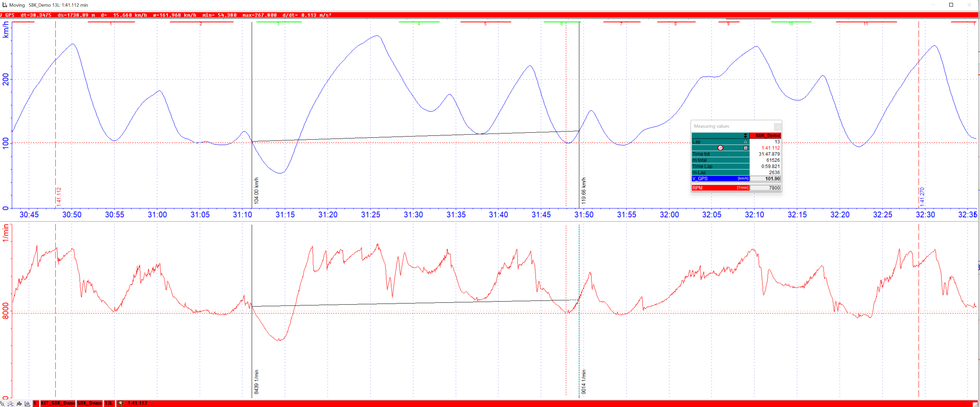Click the histogram bars icon in status bar
The width and height of the screenshot is (980, 407).
click(x=19, y=404)
